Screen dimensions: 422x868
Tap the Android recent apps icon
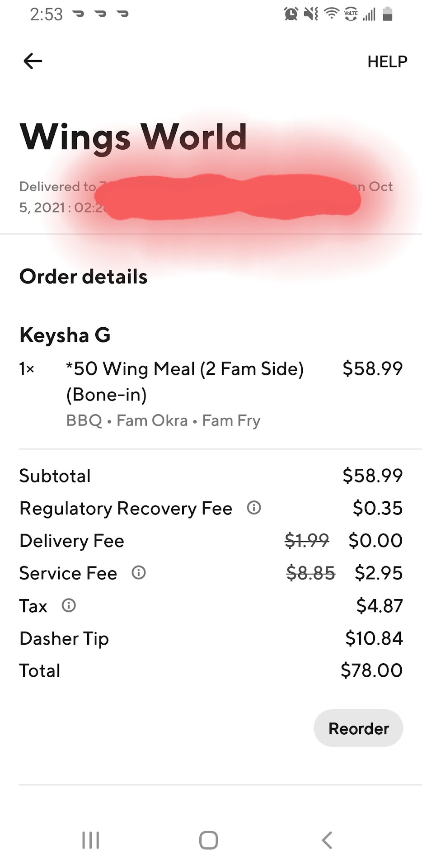pos(90,840)
